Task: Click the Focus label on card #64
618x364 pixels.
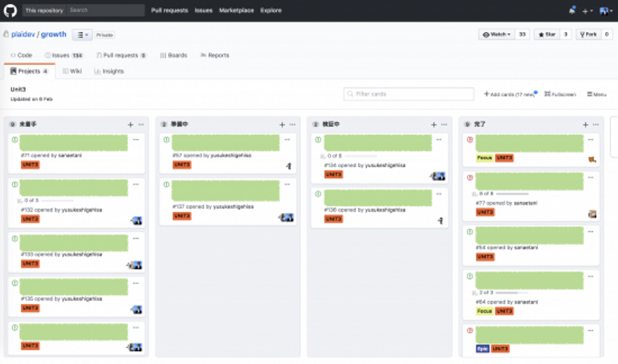Action: tap(485, 311)
